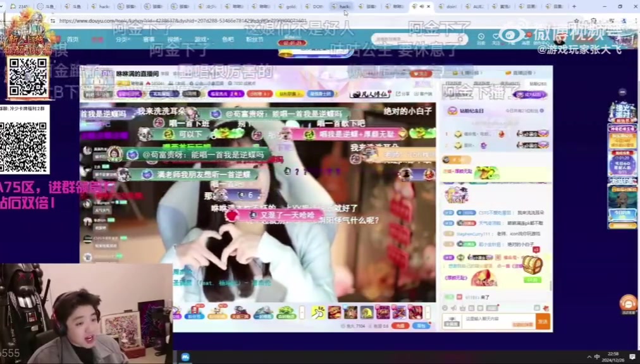640x364 pixels.
Task: Click the 今日任务 button in right sidebar
Action: [622, 214]
